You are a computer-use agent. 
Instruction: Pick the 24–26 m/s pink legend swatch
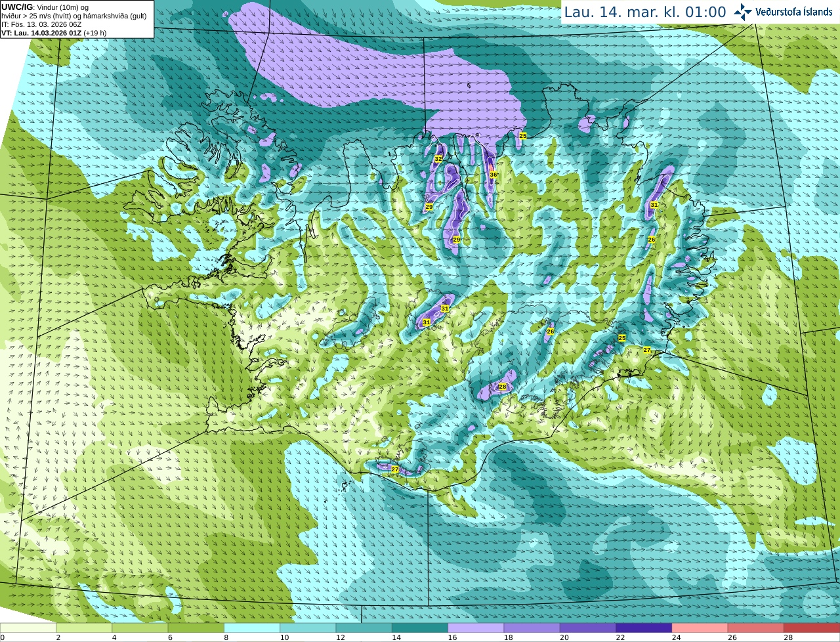700,628
